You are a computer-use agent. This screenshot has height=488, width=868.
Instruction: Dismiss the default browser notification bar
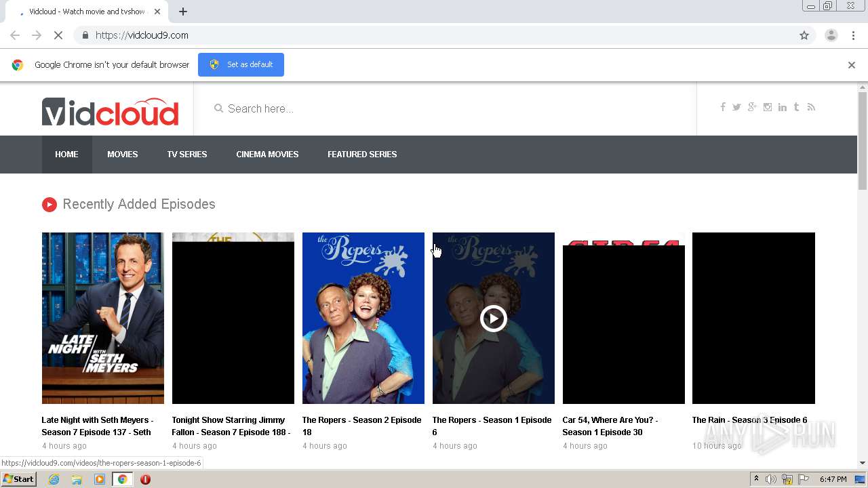point(852,65)
